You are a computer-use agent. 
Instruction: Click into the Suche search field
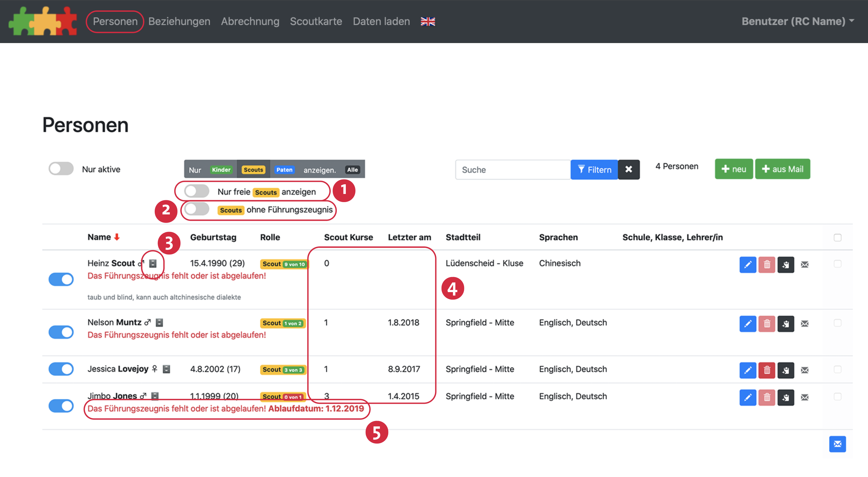513,170
